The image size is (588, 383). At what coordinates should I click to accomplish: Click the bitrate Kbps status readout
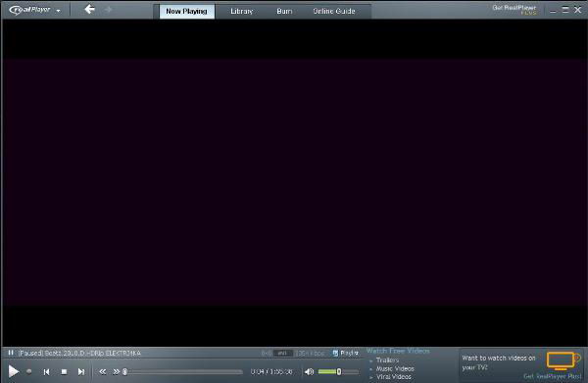pos(310,353)
